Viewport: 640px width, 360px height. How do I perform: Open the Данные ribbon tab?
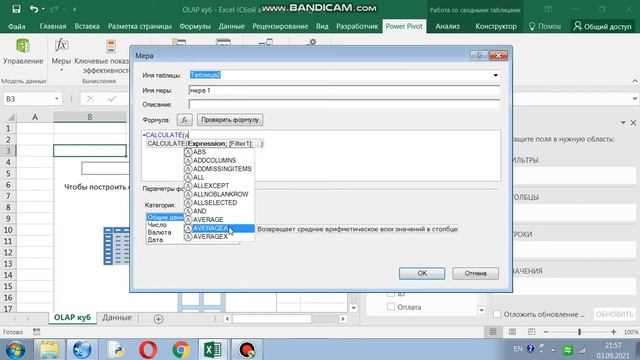tap(231, 26)
